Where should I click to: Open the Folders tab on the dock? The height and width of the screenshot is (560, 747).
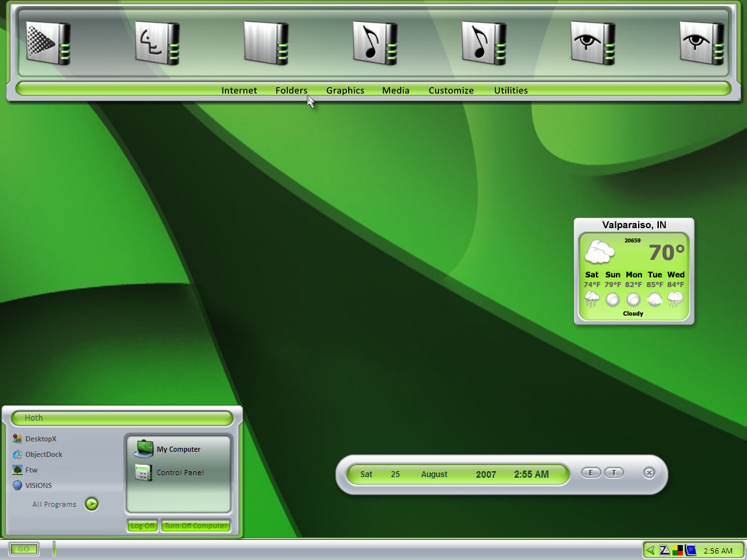point(292,91)
